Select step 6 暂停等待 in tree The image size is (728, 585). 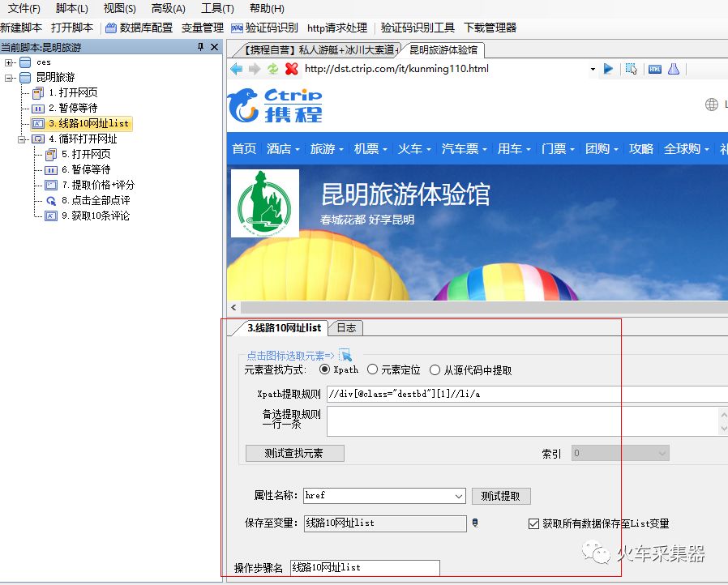click(86, 169)
